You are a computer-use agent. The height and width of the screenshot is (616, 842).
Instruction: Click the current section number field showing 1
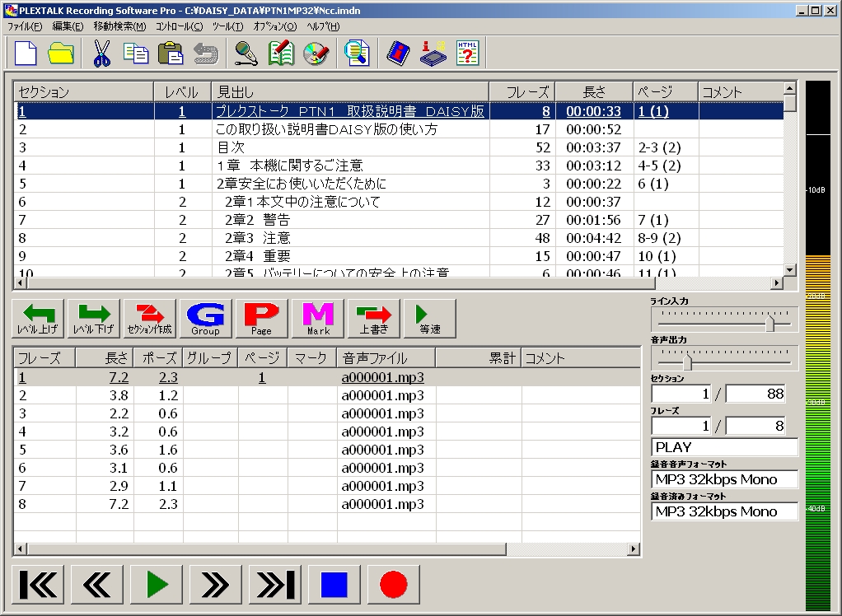click(x=682, y=394)
